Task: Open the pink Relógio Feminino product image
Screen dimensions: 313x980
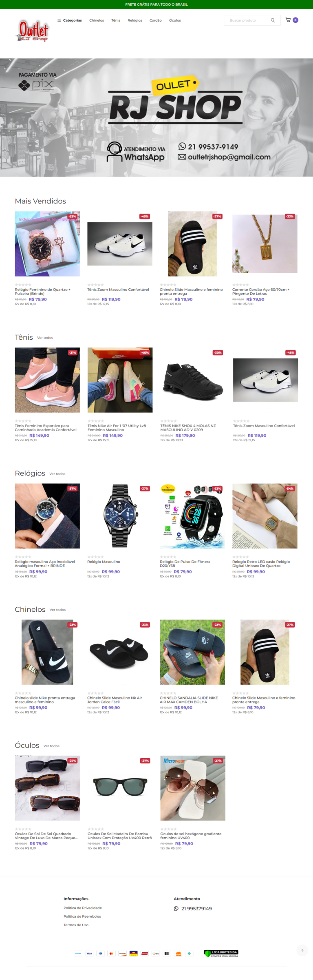Action: [x=47, y=244]
